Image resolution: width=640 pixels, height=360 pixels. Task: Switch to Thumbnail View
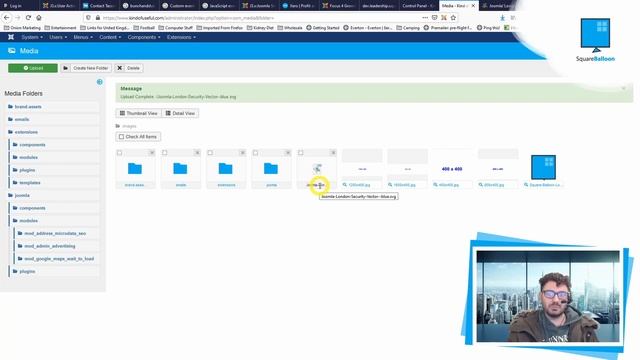139,113
